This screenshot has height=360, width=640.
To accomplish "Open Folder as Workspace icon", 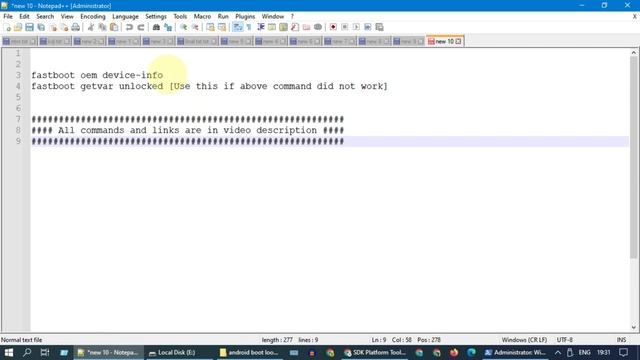I will (306, 27).
